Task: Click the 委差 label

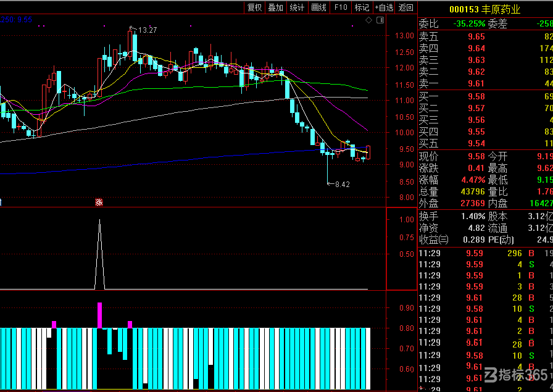Action: pos(497,24)
